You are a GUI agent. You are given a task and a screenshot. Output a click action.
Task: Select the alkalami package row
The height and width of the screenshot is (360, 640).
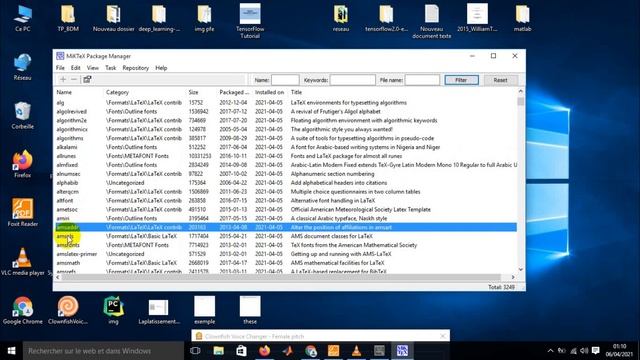pos(286,147)
